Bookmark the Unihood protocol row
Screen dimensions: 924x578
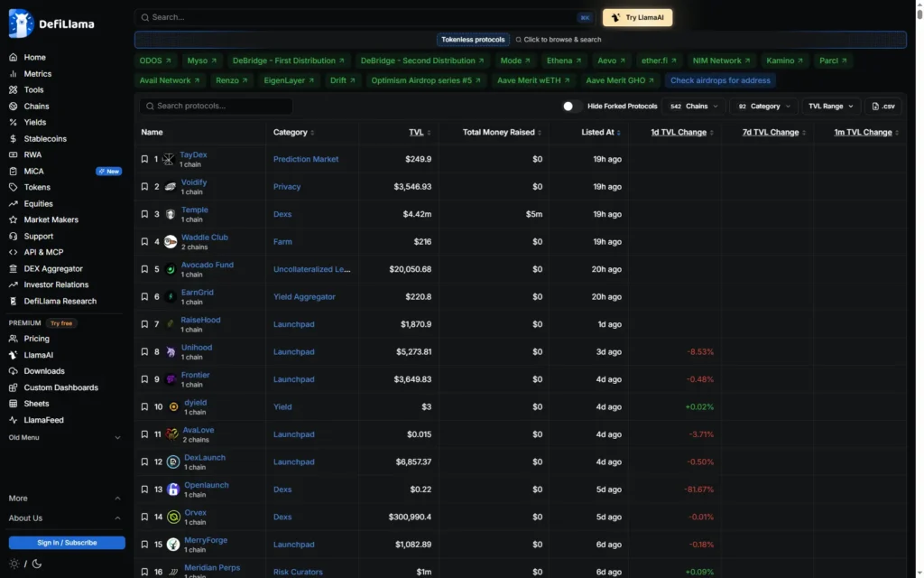pos(144,351)
